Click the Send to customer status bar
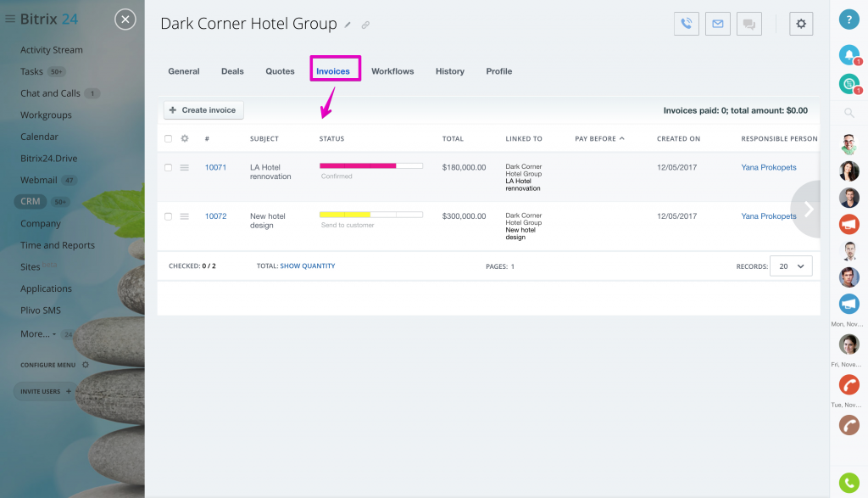 (371, 215)
